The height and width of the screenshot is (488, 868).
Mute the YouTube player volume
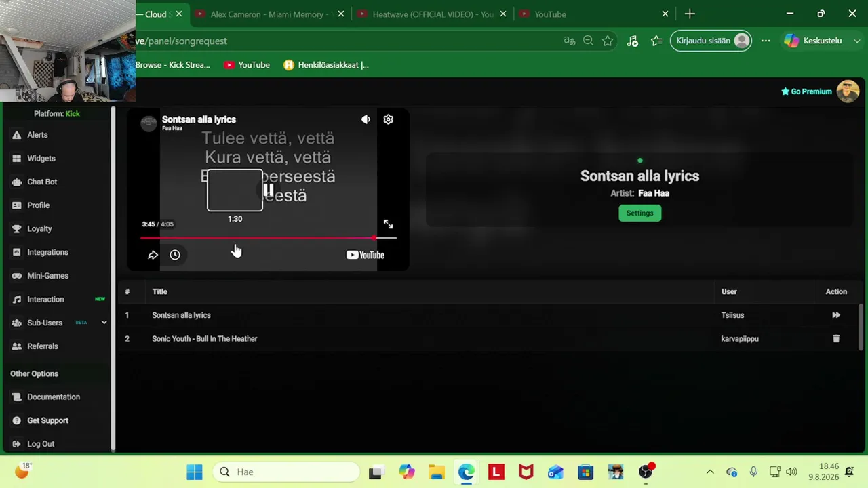point(366,119)
